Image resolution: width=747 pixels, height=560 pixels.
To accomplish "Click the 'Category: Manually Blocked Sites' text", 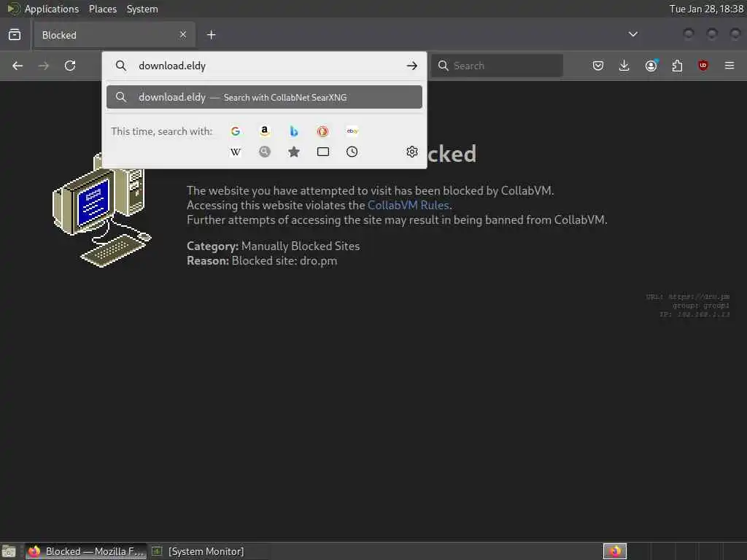I will tap(273, 246).
